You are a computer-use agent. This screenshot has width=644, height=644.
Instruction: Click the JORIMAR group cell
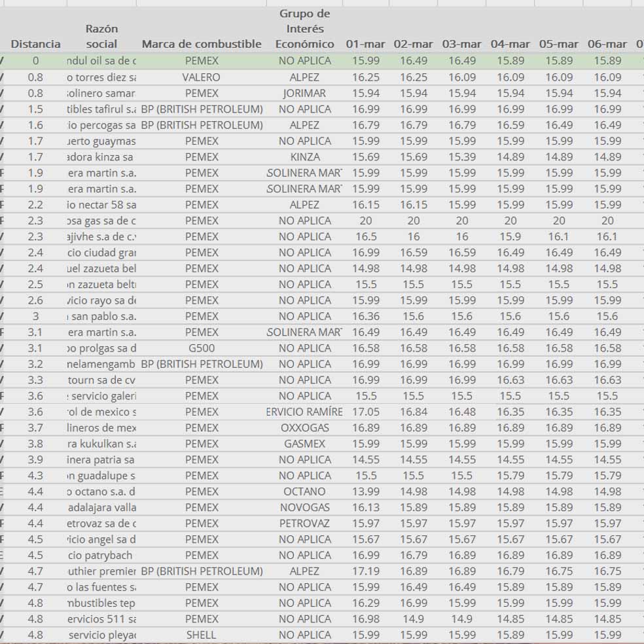click(x=305, y=93)
